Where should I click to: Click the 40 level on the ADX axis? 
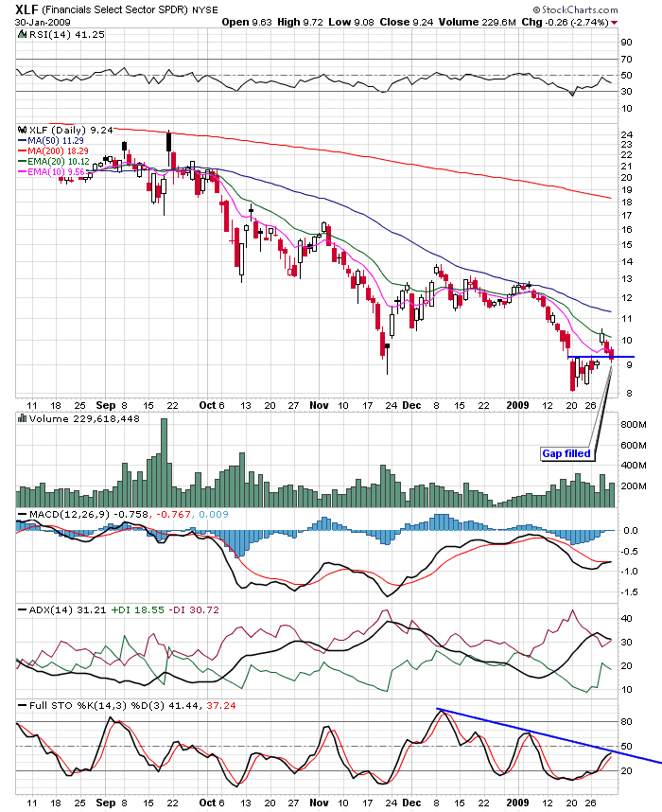[x=626, y=618]
